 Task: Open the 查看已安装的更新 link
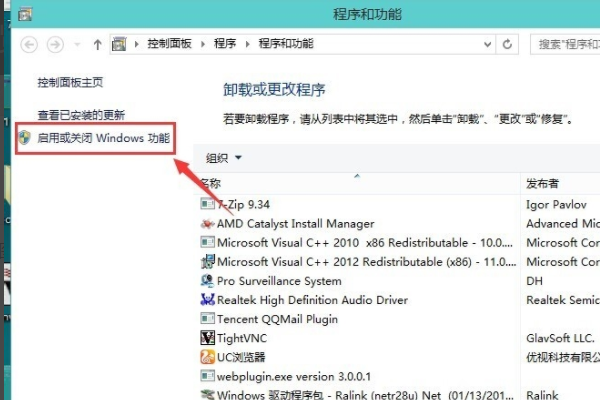pyautogui.click(x=81, y=116)
